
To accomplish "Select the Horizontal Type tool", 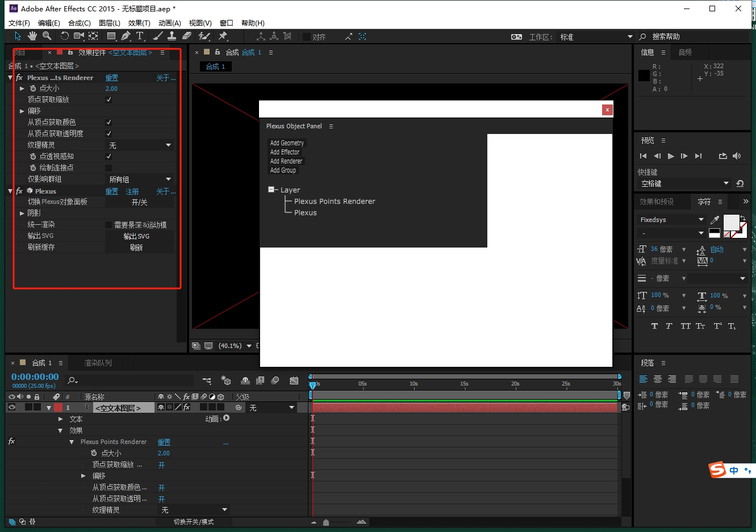I will [x=140, y=36].
